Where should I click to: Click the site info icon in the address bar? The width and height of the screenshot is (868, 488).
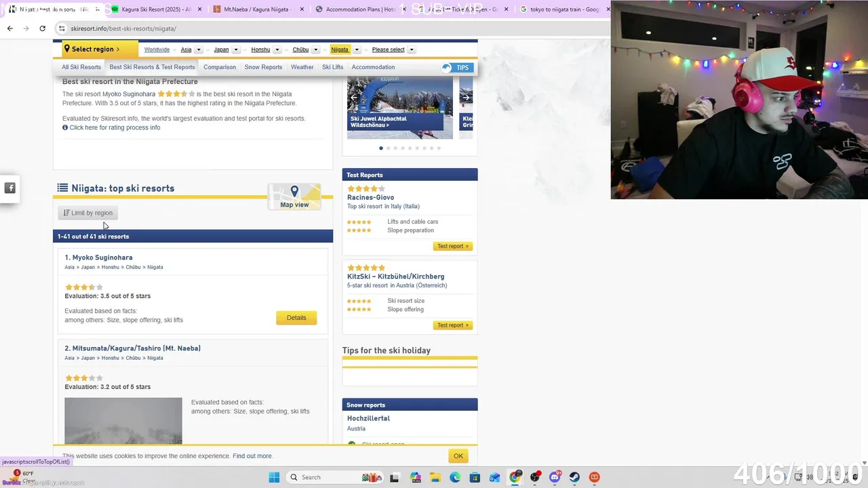pyautogui.click(x=62, y=28)
